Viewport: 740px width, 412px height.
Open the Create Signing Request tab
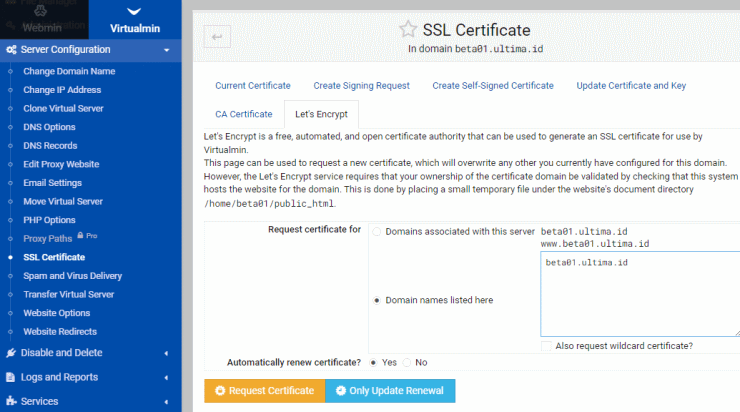[362, 86]
